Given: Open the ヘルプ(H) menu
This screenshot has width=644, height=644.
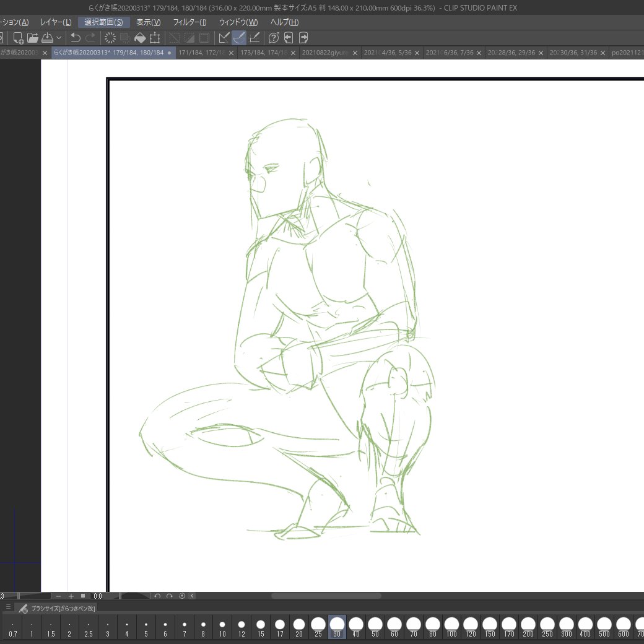Looking at the screenshot, I should (x=285, y=22).
